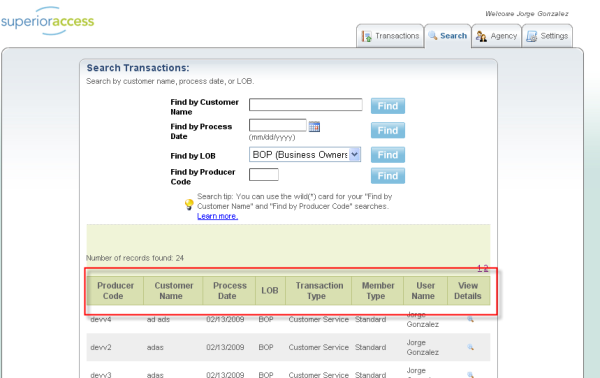
Task: View details for the devv2 row
Action: [x=470, y=347]
